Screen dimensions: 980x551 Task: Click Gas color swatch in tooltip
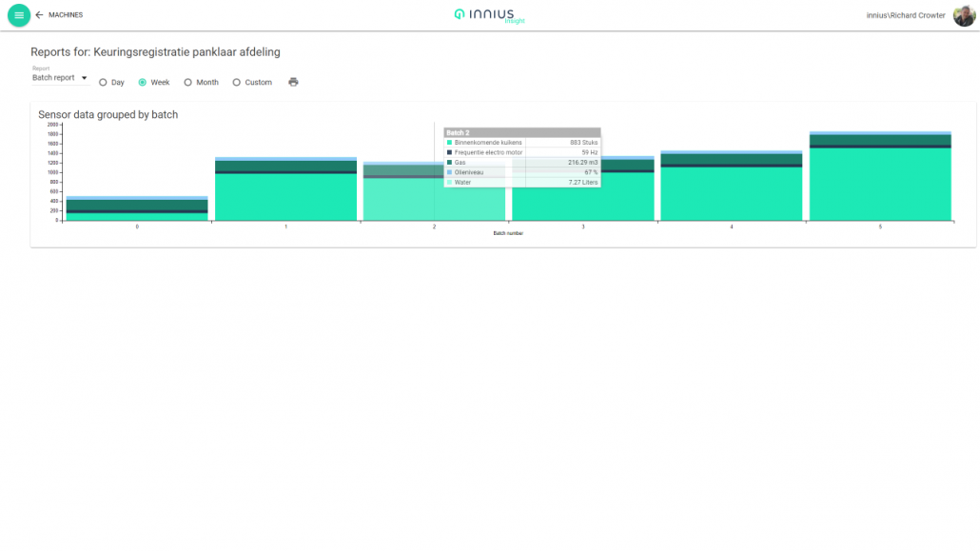click(x=449, y=163)
